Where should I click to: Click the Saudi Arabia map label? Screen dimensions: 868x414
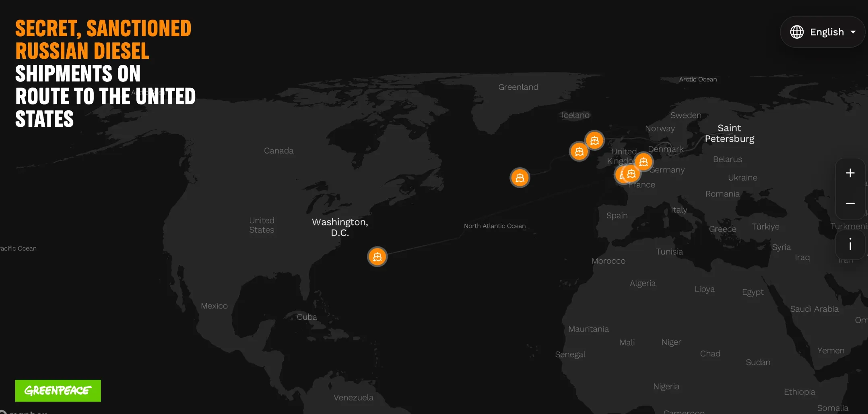(x=814, y=309)
